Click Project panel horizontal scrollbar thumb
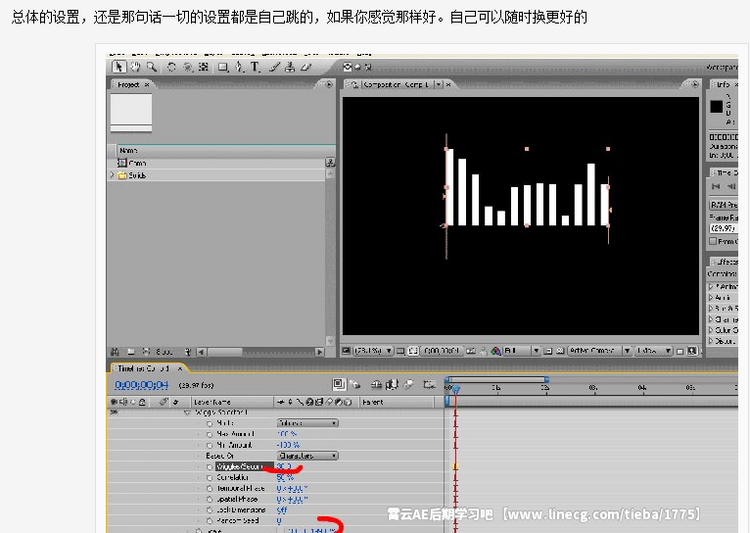Image resolution: width=750 pixels, height=533 pixels. [x=225, y=352]
